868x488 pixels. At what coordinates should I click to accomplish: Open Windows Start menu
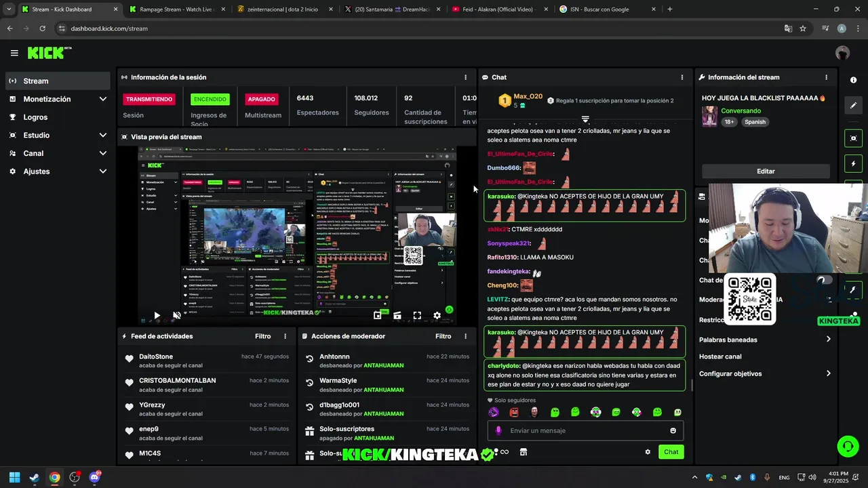click(14, 477)
